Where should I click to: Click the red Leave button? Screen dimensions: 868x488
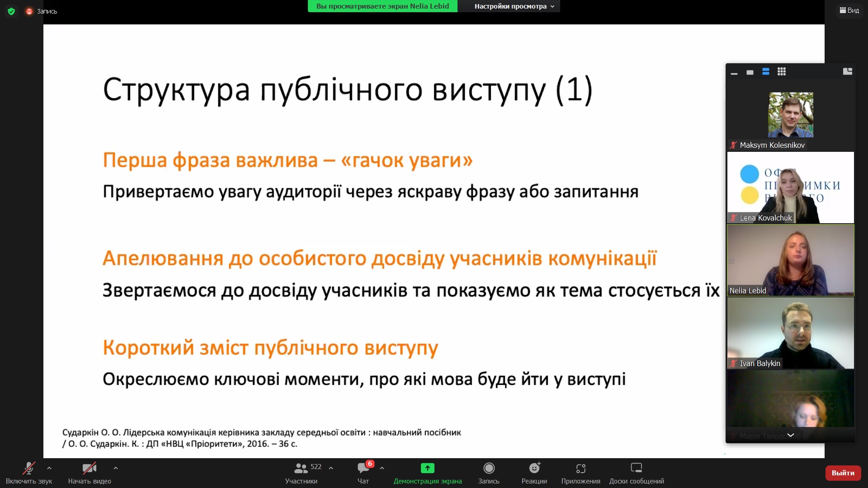point(843,473)
